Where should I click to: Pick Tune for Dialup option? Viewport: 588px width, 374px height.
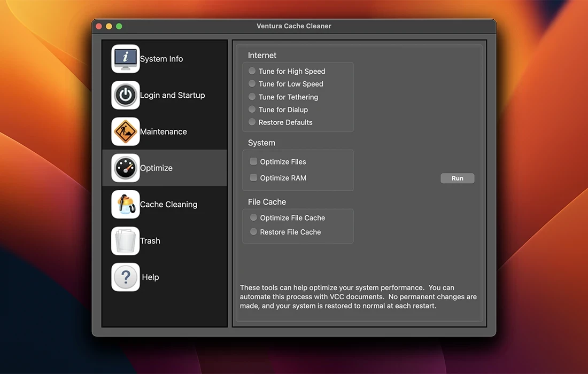tap(252, 109)
